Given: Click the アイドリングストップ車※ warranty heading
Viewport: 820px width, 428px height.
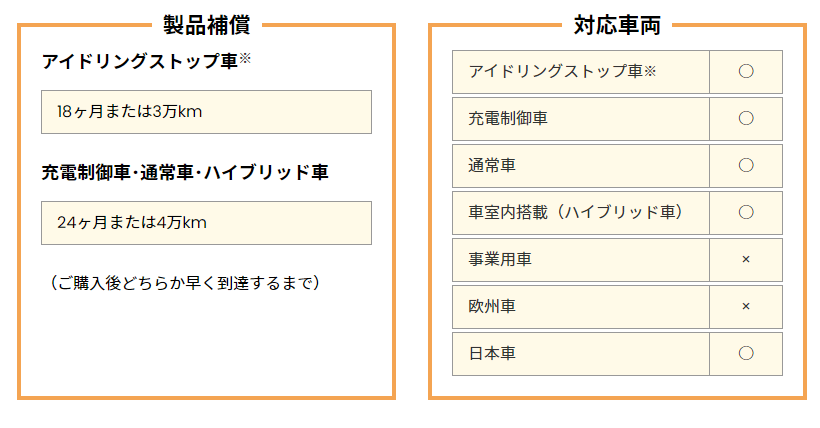Looking at the screenshot, I should click(x=146, y=61).
